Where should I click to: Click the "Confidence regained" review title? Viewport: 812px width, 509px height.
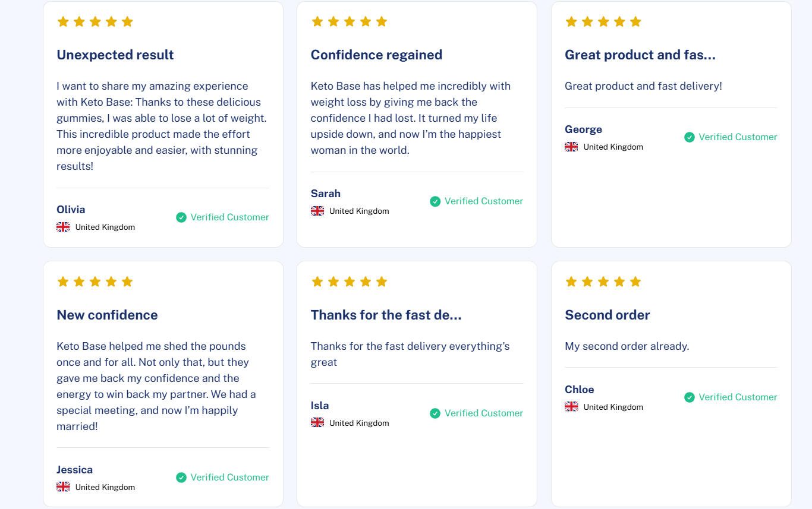pyautogui.click(x=376, y=55)
